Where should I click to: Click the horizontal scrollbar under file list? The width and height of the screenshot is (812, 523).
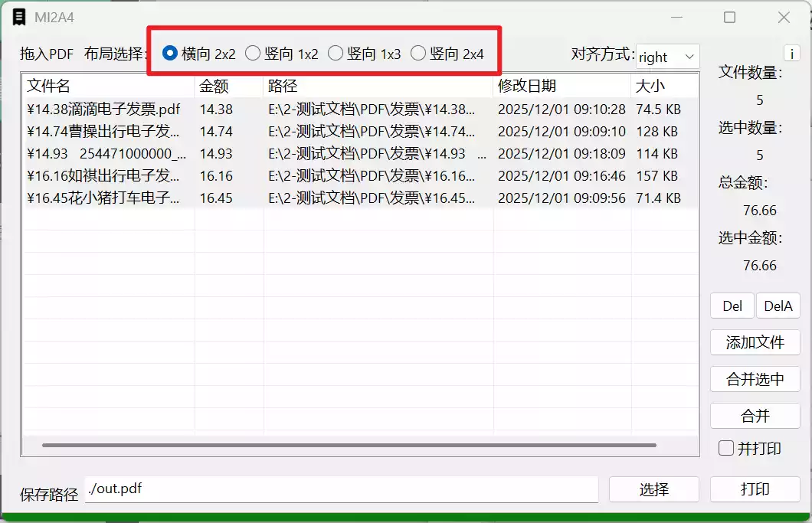pyautogui.click(x=349, y=445)
